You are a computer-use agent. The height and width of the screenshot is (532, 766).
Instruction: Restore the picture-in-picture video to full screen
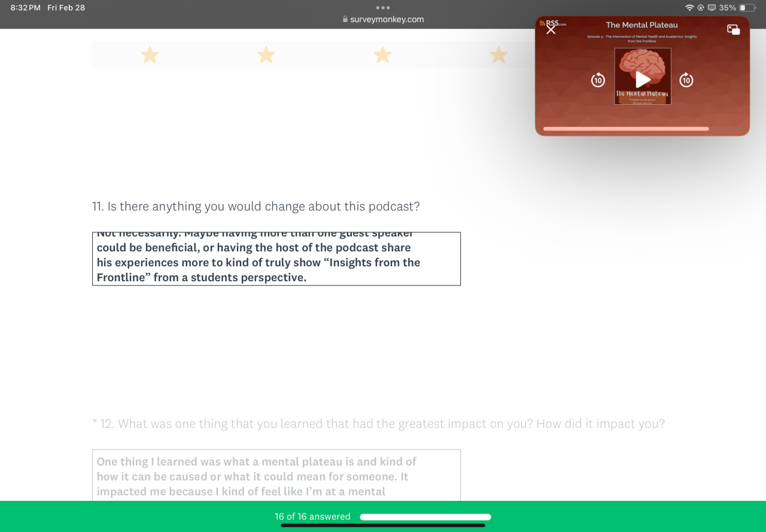coord(734,29)
